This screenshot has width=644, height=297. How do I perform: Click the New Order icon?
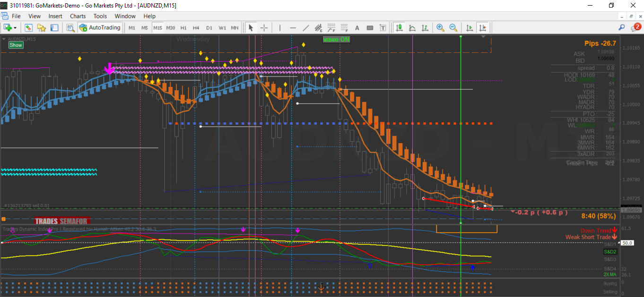pos(8,28)
